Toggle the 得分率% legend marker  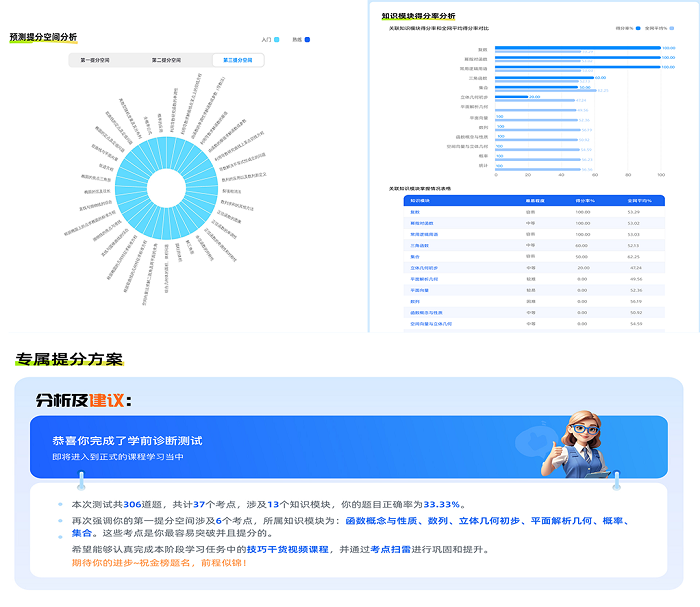637,29
